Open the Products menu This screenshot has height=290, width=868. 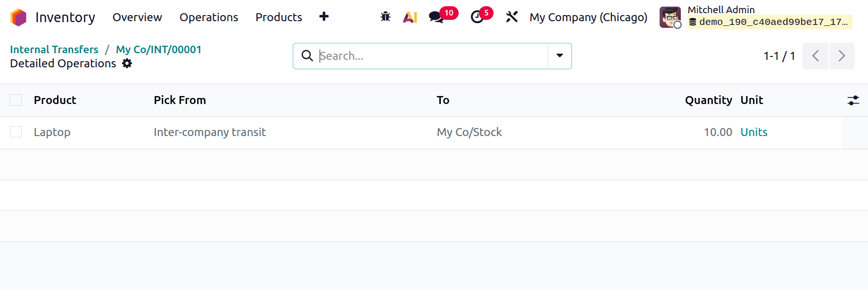click(x=279, y=17)
